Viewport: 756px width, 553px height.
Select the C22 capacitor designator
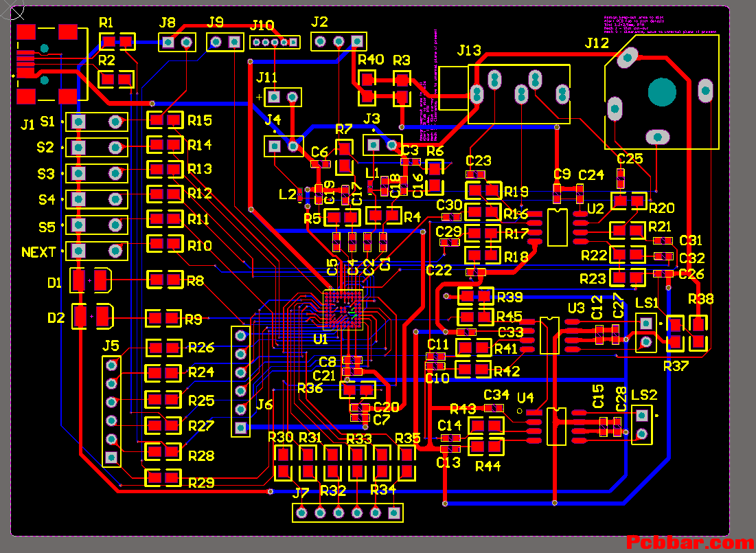coord(439,270)
